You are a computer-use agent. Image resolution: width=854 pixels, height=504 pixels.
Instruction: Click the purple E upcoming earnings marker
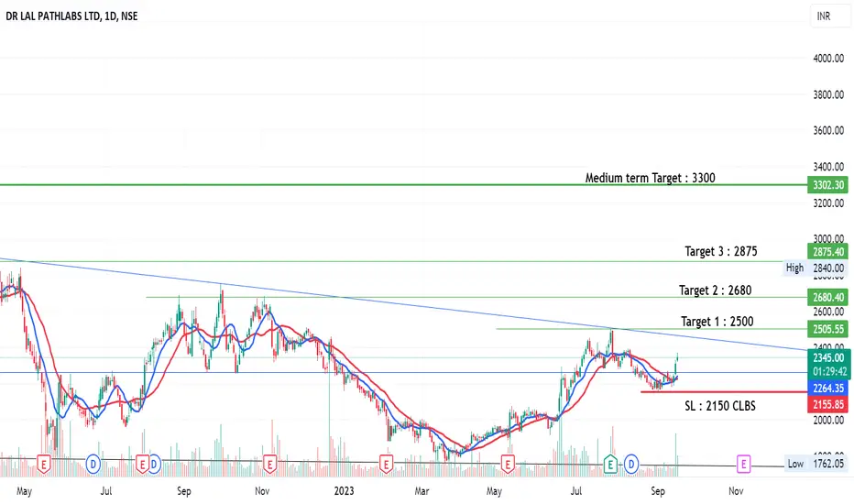click(743, 465)
